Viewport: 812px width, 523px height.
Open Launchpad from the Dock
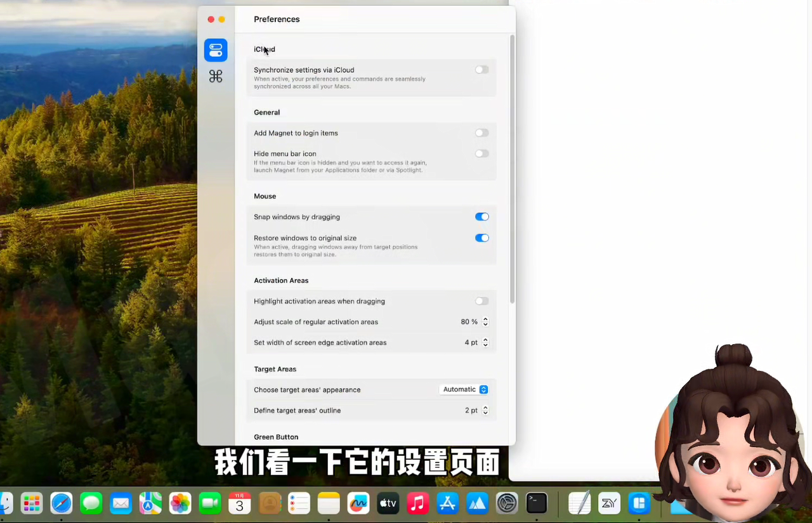click(x=31, y=503)
